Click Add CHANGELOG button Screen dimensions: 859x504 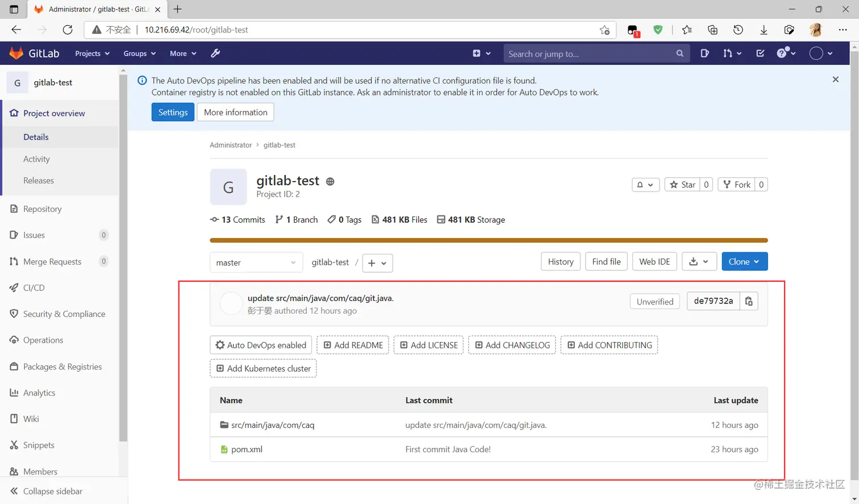click(512, 345)
